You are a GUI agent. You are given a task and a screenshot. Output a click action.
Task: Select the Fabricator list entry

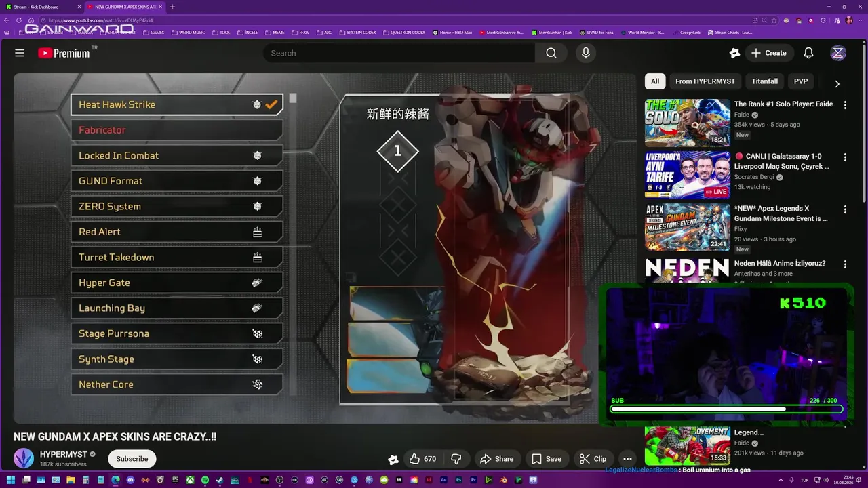pyautogui.click(x=177, y=130)
